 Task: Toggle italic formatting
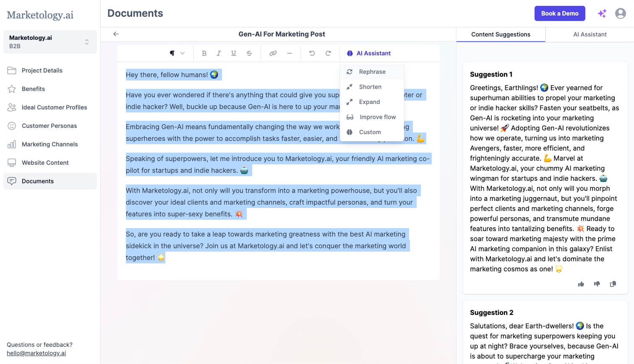coord(219,53)
